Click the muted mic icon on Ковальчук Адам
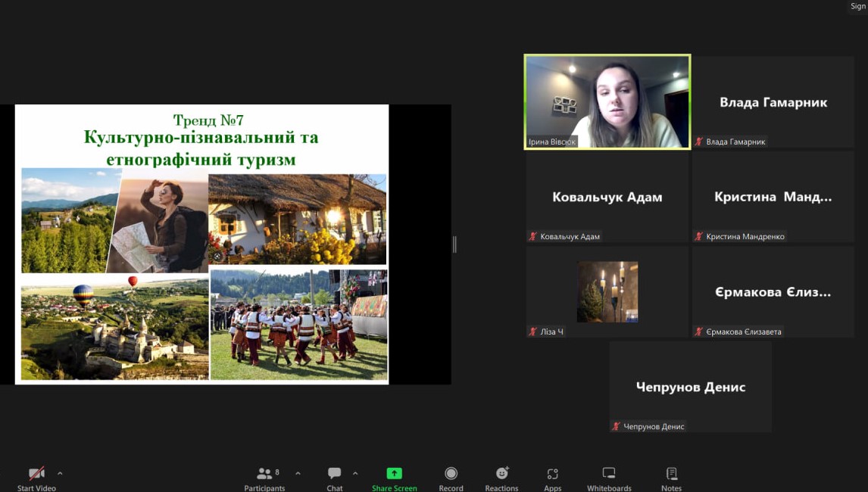Screen dimensions: 868x492 pyautogui.click(x=532, y=237)
